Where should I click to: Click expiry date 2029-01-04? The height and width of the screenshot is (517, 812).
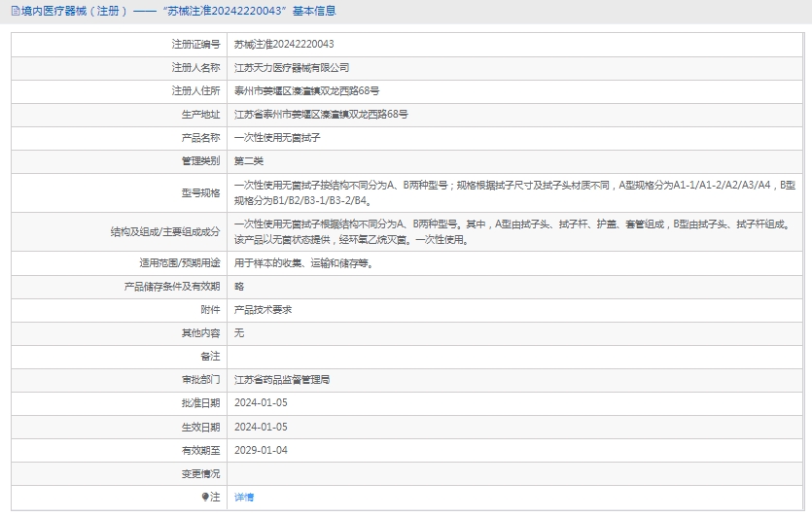click(x=261, y=450)
